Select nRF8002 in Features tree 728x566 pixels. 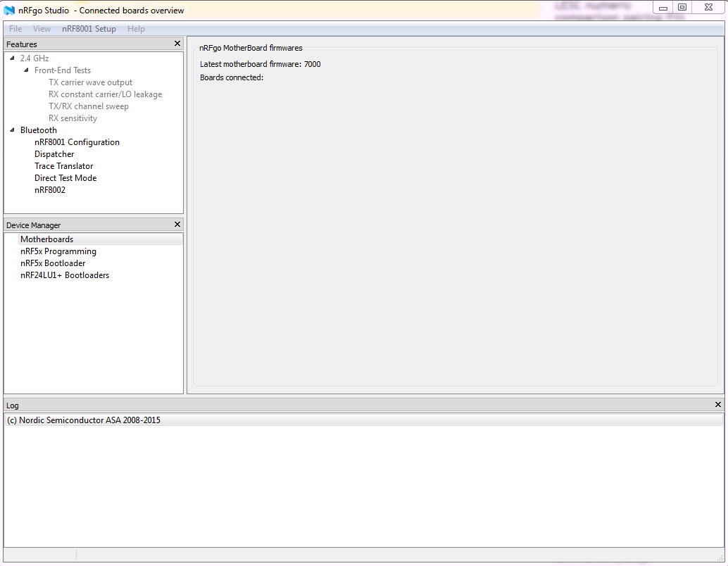(50, 190)
